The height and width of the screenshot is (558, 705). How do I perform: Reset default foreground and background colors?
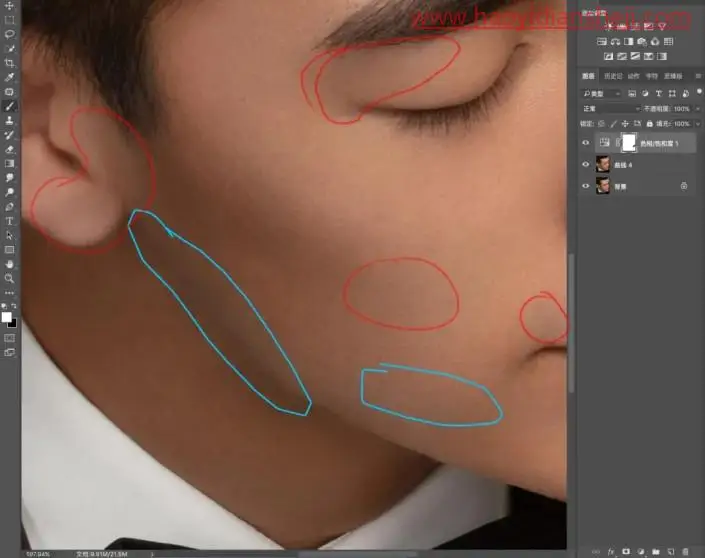tap(4, 306)
